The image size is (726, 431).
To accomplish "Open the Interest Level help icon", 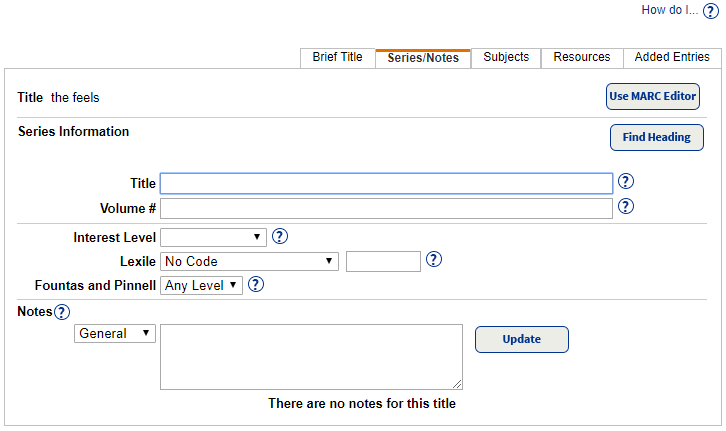I will (x=281, y=237).
